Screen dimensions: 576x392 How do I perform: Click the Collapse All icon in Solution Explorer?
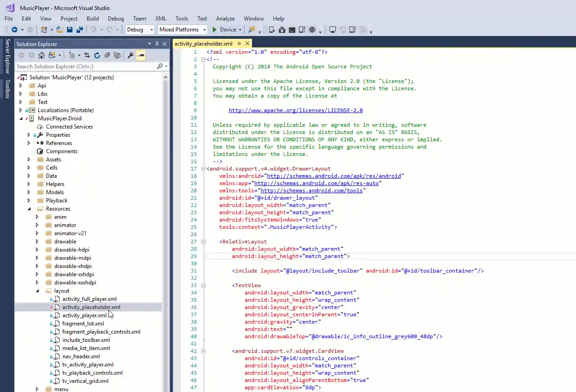click(107, 55)
